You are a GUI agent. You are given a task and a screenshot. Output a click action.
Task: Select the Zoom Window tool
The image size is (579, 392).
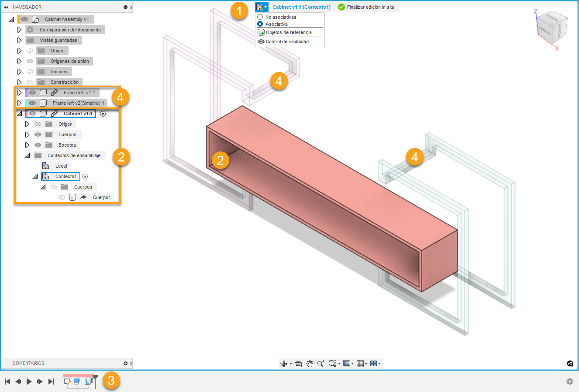coord(332,364)
